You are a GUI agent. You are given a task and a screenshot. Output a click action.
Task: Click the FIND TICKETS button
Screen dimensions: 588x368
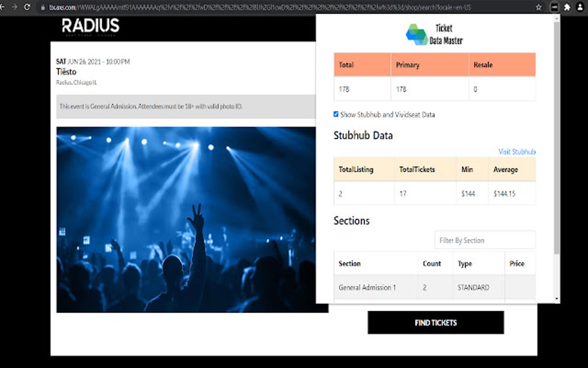(x=435, y=322)
